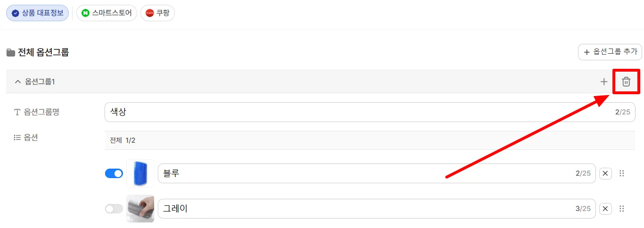Click the 색상 option group name field
The width and height of the screenshot is (644, 228).
(370, 112)
